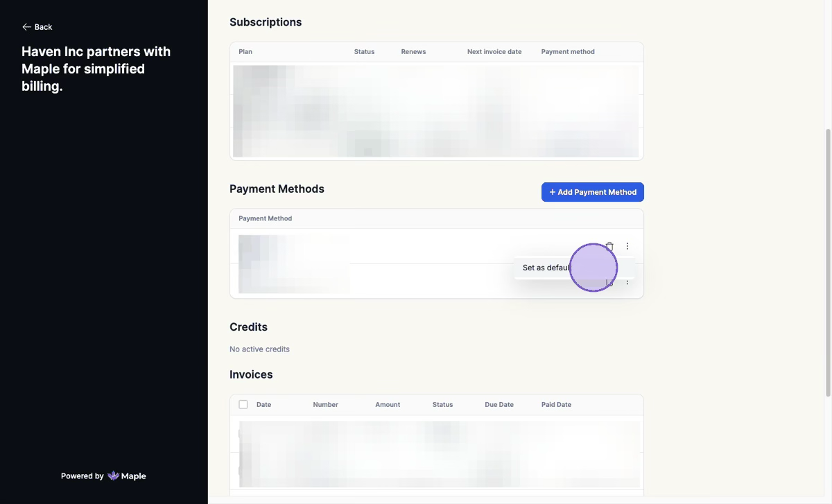Viewport: 832px width, 504px height.
Task: Click the Back arrow icon
Action: 26,27
